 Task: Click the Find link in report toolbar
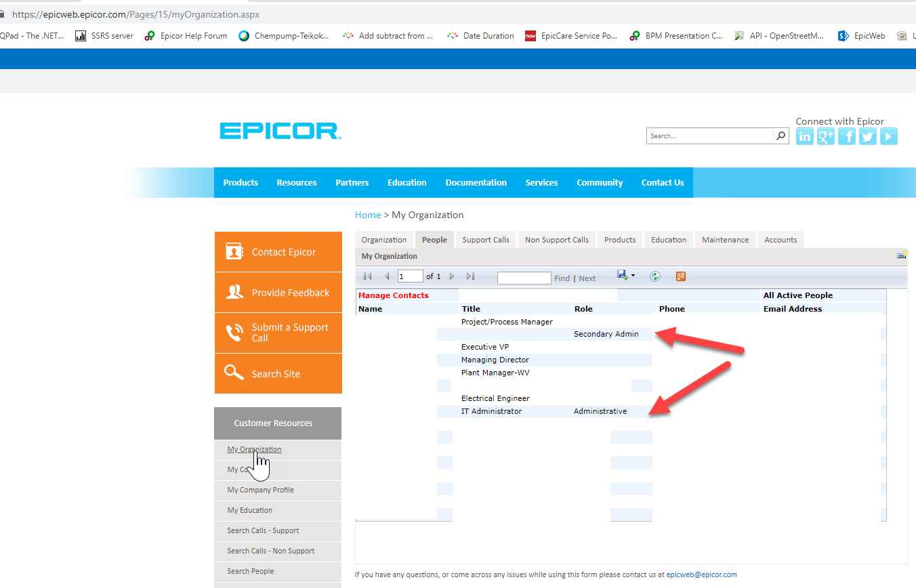562,278
